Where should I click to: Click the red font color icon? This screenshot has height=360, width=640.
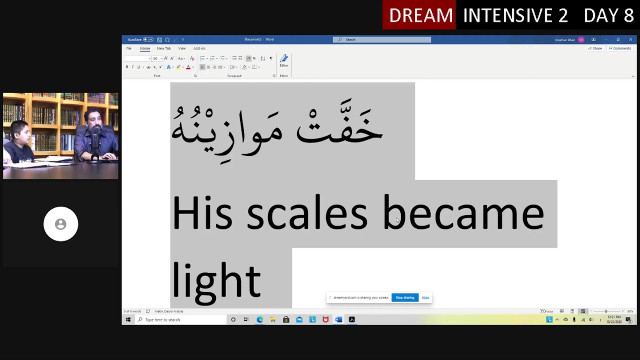(x=188, y=67)
